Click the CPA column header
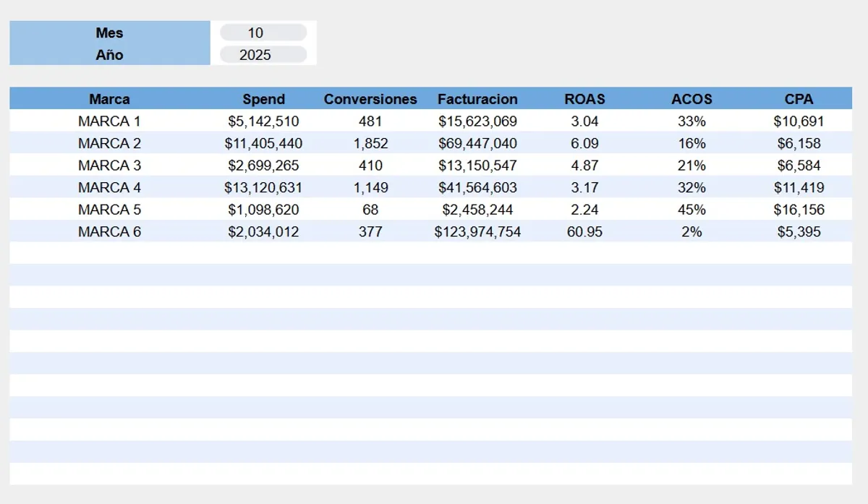Image resolution: width=868 pixels, height=504 pixels. [x=799, y=99]
